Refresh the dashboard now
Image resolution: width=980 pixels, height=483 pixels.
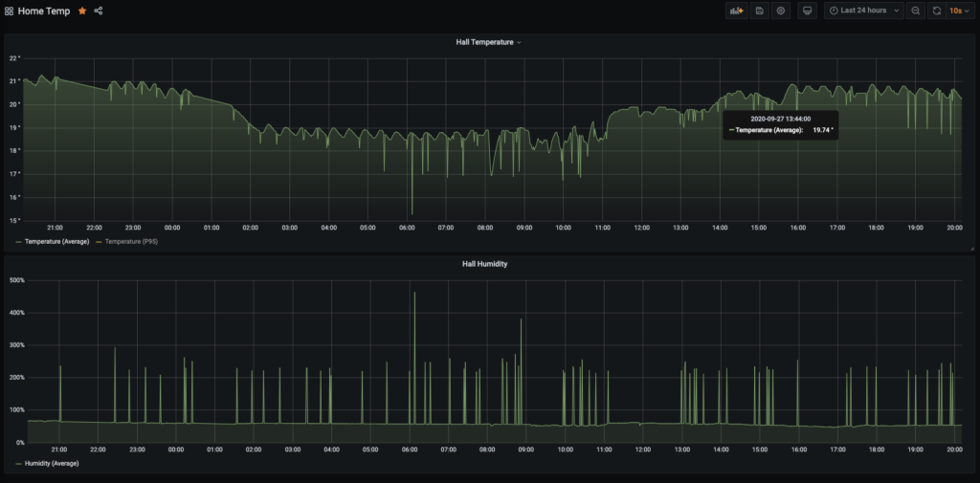(936, 11)
